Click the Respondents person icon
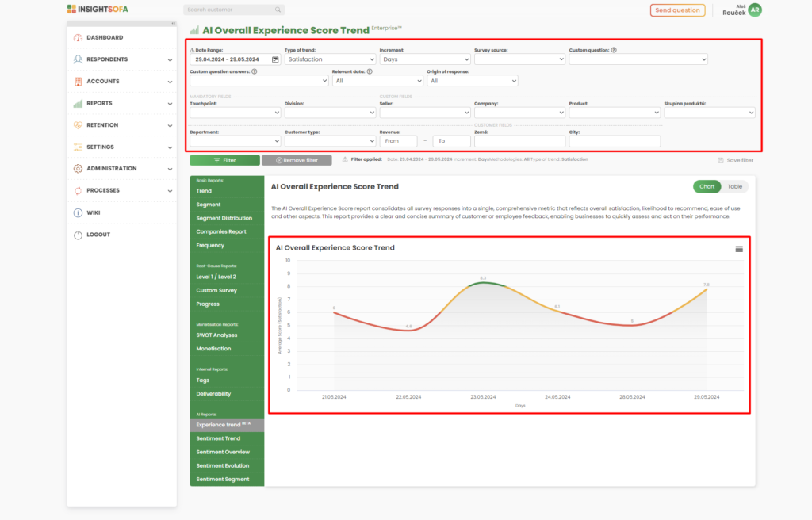 tap(78, 59)
